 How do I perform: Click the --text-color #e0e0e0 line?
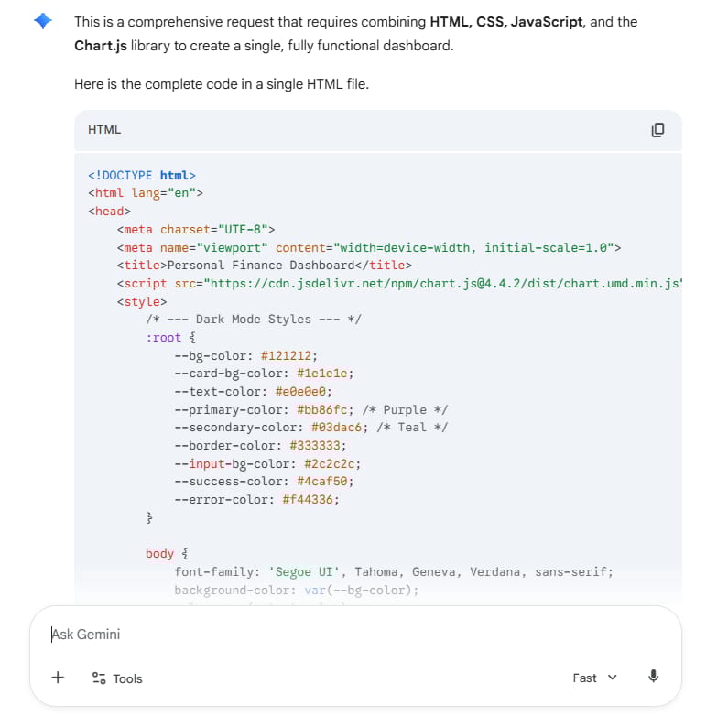254,392
